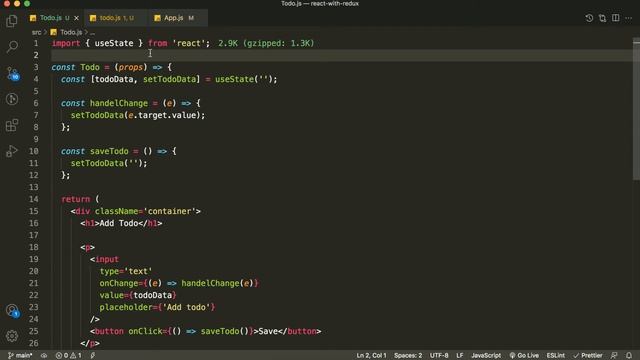Click line number 13 in gutter

click(33, 187)
